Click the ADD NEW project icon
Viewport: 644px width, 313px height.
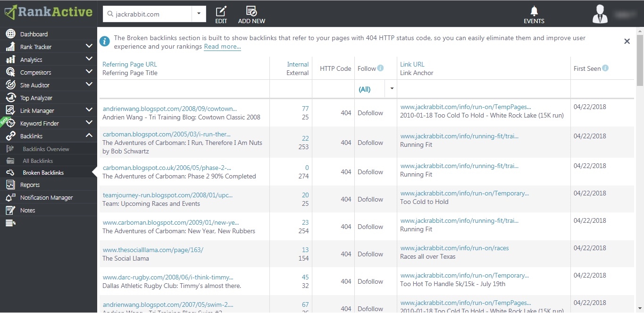tap(251, 11)
